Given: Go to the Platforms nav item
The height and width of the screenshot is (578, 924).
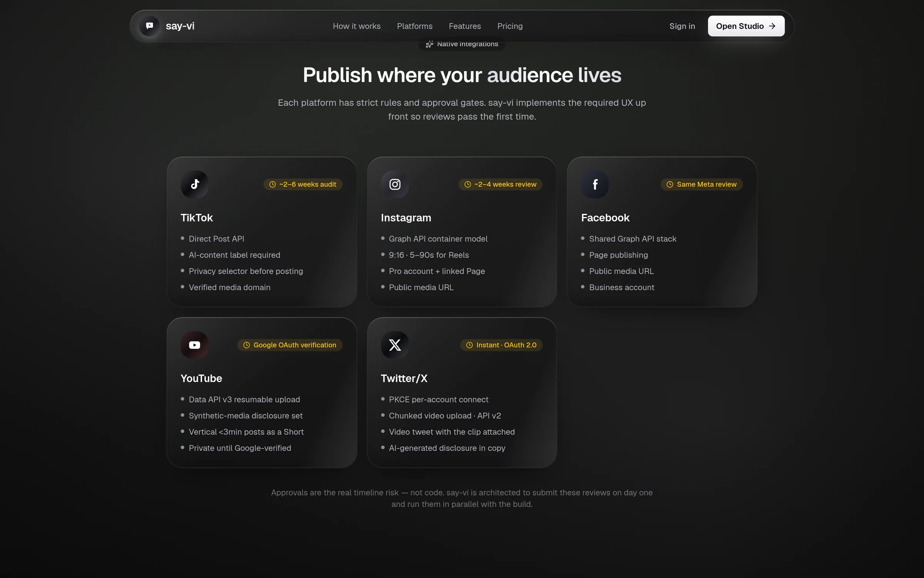Looking at the screenshot, I should pos(415,26).
